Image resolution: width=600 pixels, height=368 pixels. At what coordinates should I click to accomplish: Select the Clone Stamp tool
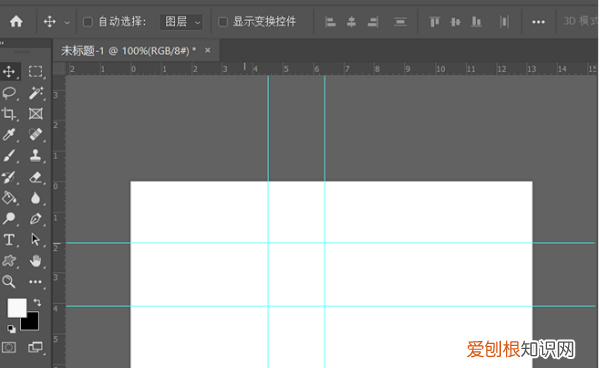point(36,156)
